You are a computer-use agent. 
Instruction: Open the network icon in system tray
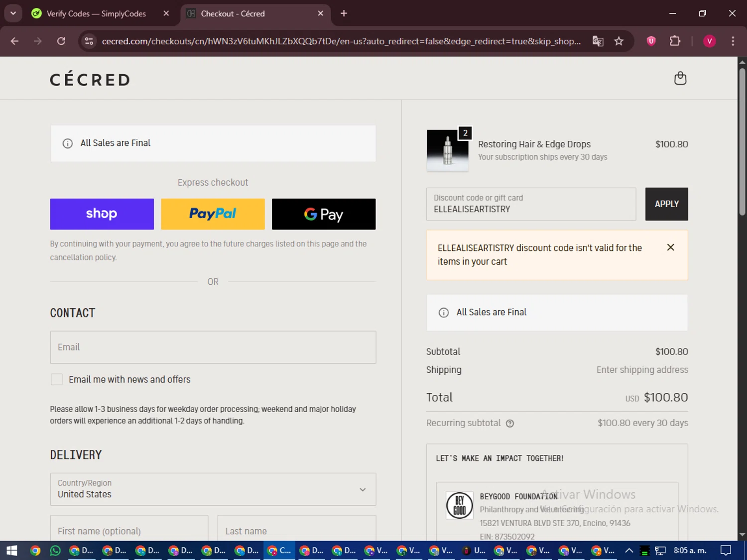[660, 551]
